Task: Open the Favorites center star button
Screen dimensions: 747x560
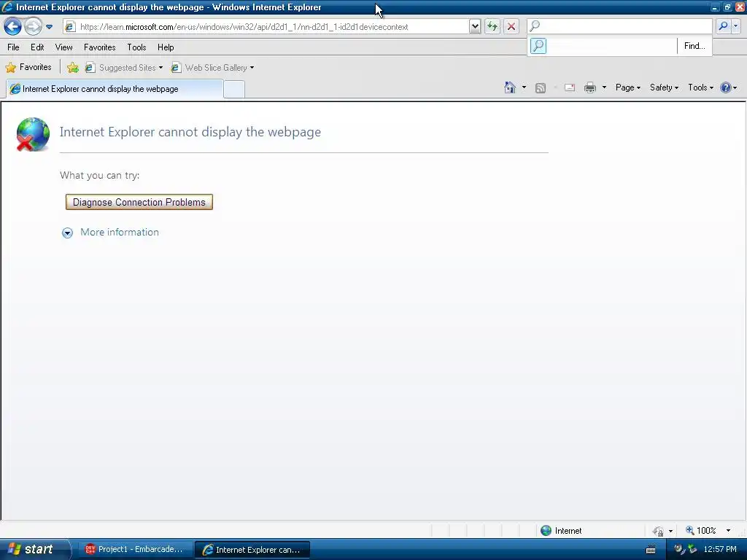Action: pyautogui.click(x=28, y=67)
